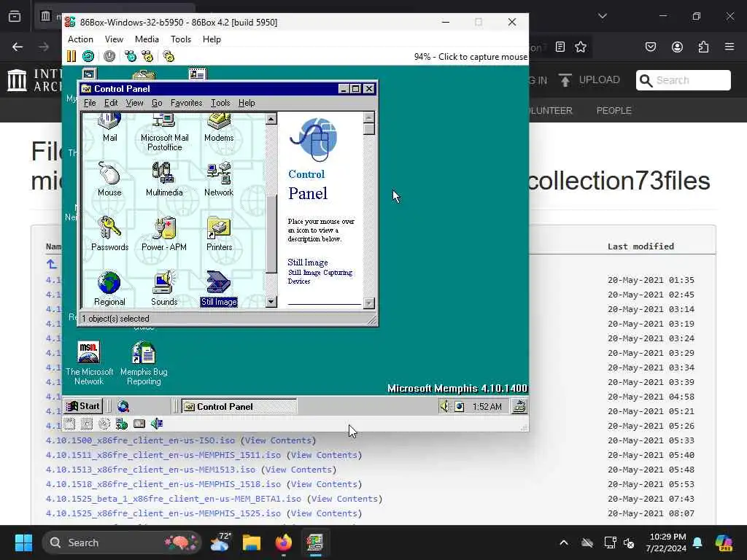747x560 pixels.
Task: Select the Printers icon
Action: point(219,234)
